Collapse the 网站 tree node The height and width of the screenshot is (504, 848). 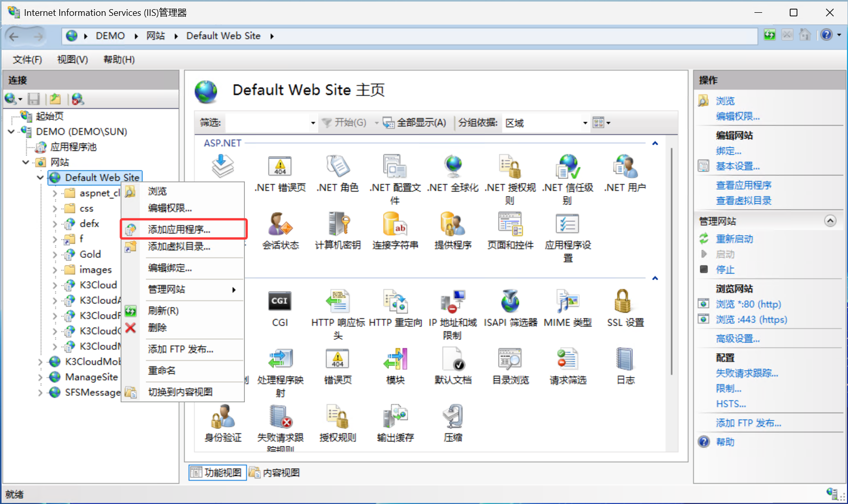26,162
